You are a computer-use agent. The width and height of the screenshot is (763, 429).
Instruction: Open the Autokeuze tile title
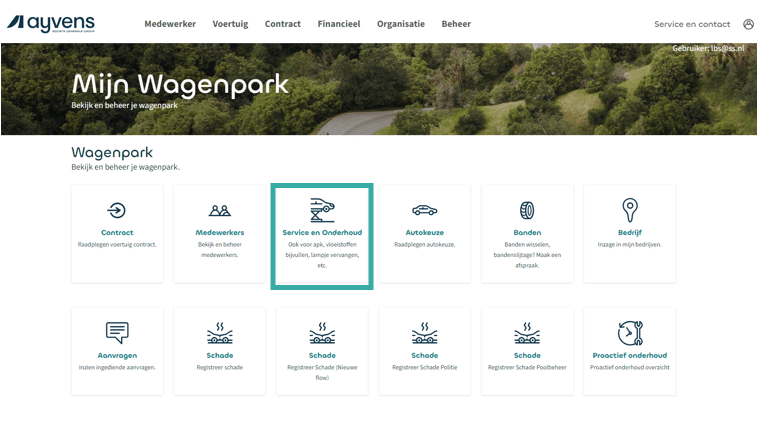424,232
